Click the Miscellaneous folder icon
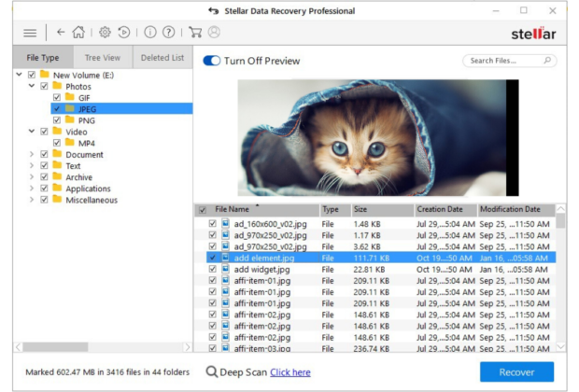Image resolution: width=579 pixels, height=392 pixels. [57, 199]
